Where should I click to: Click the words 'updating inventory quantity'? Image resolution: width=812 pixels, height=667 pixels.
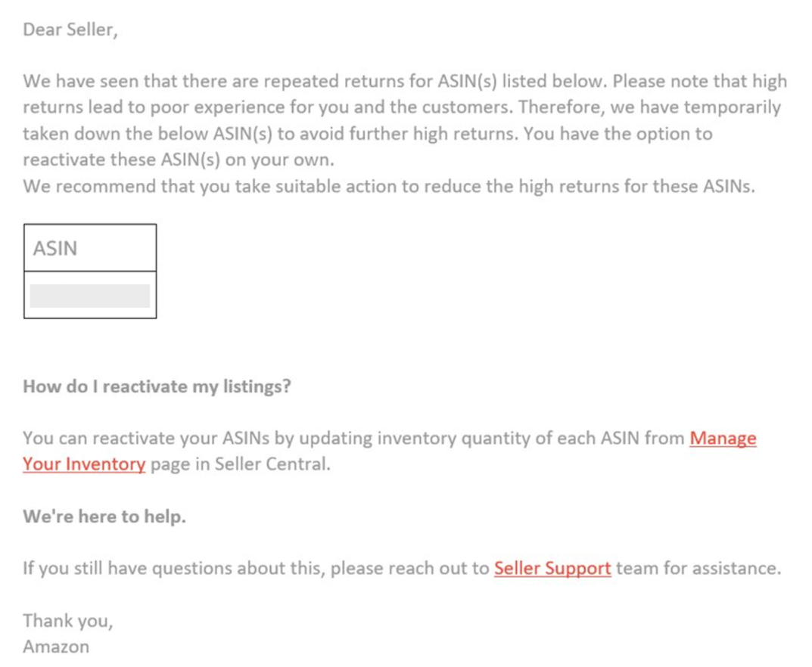[423, 439]
